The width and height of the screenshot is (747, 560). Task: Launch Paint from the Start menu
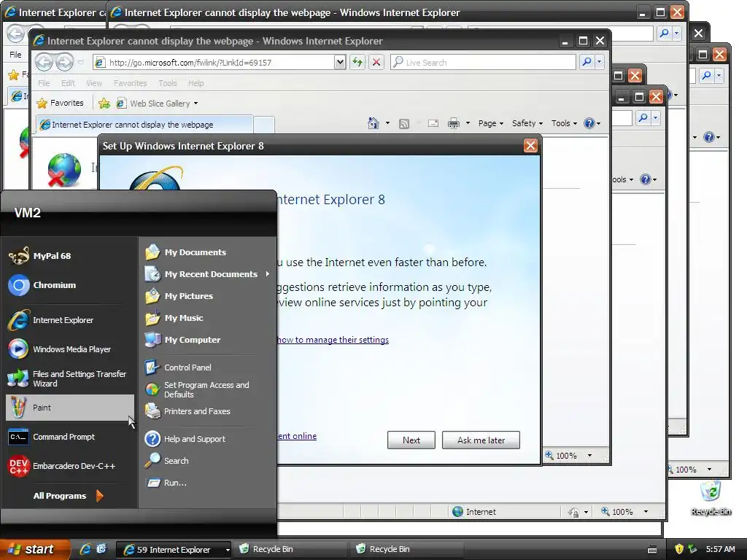click(69, 408)
